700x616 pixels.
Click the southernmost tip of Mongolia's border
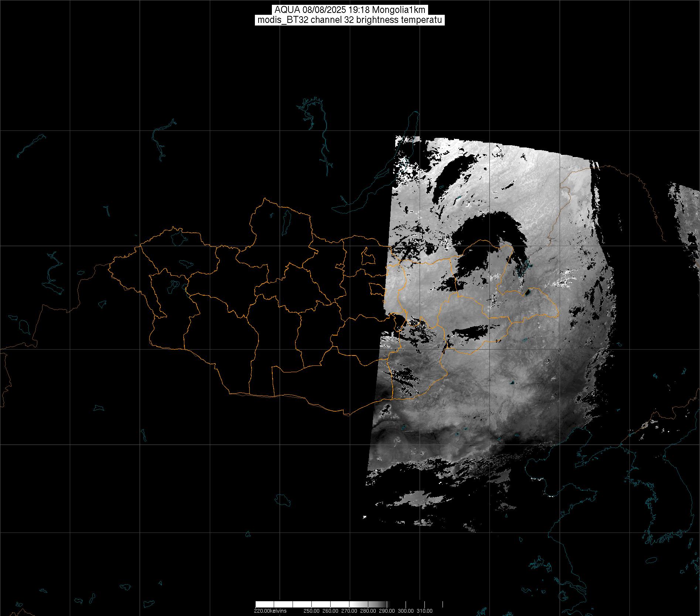pyautogui.click(x=346, y=415)
